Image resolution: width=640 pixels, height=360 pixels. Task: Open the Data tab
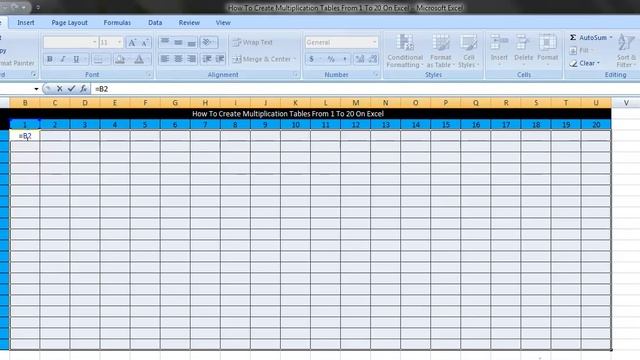pyautogui.click(x=155, y=23)
